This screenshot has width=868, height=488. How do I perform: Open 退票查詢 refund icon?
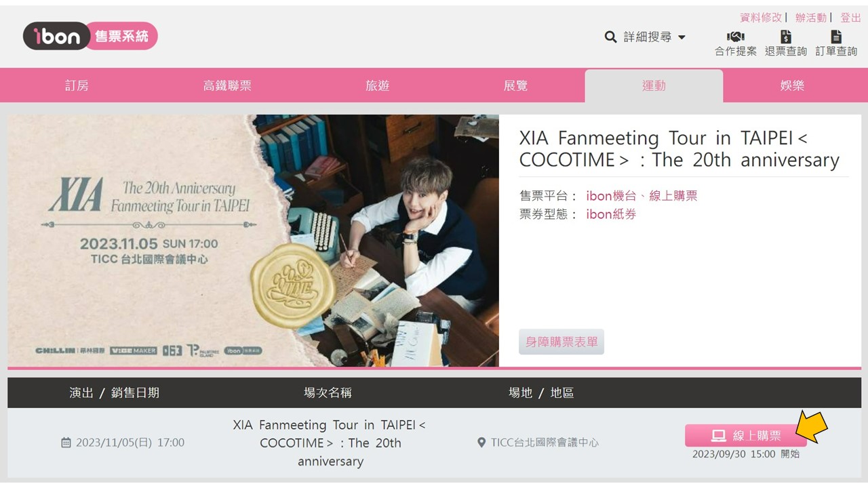[786, 37]
